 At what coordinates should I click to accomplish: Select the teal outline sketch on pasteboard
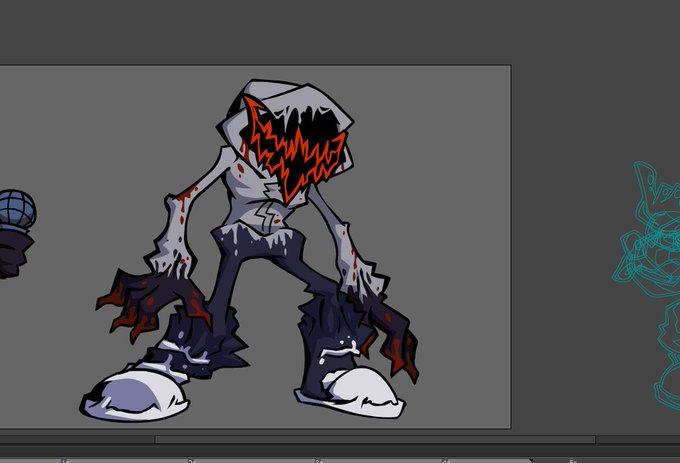(647, 286)
